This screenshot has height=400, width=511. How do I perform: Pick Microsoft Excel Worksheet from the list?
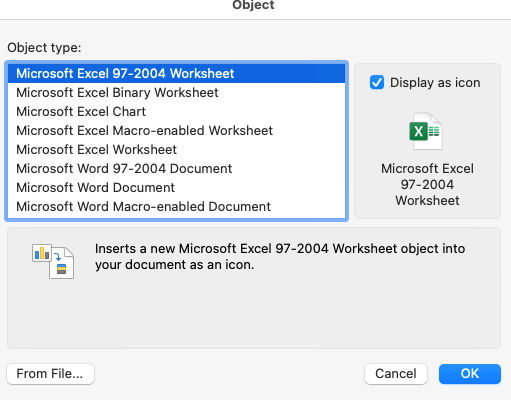[x=176, y=149]
